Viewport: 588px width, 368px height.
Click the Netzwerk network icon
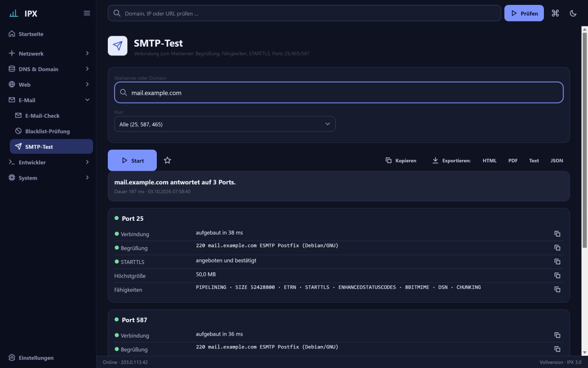point(12,53)
